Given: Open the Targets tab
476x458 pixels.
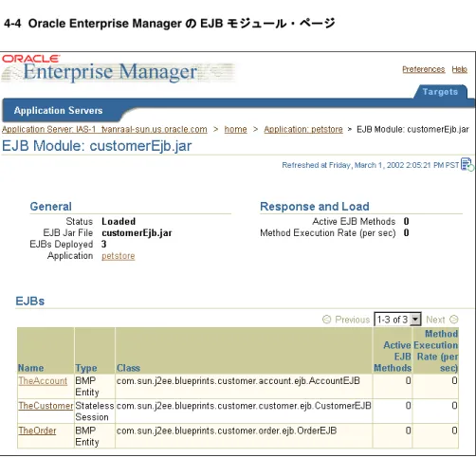Looking at the screenshot, I should click(440, 92).
